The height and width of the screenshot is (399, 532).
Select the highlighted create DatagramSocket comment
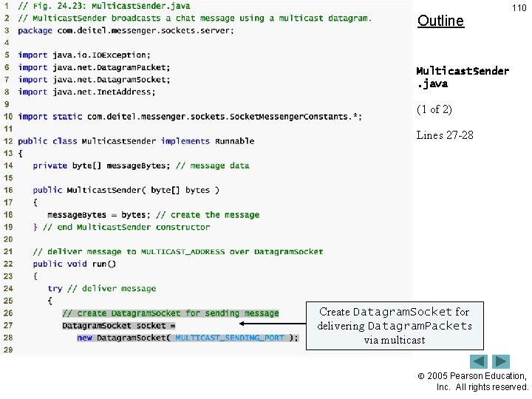pyautogui.click(x=171, y=313)
